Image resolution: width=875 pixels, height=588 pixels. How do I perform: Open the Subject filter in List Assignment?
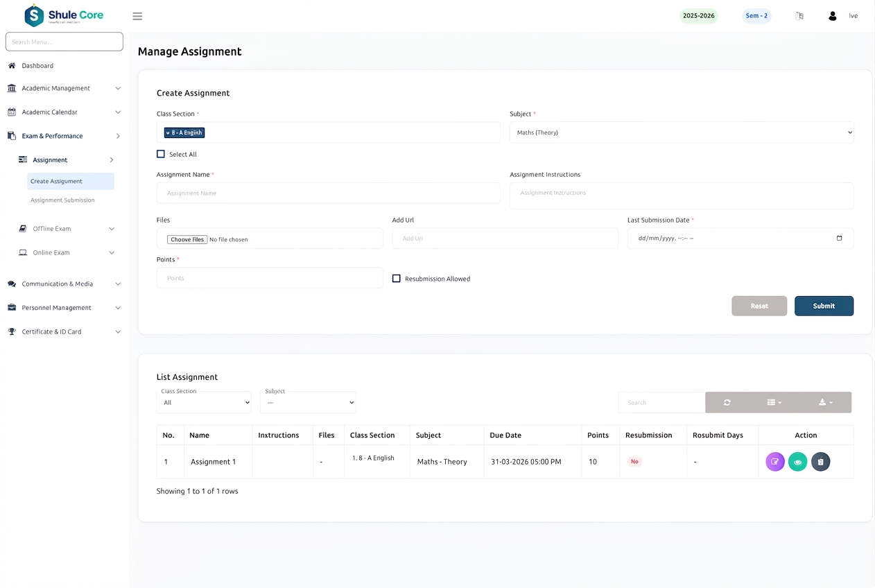point(308,402)
